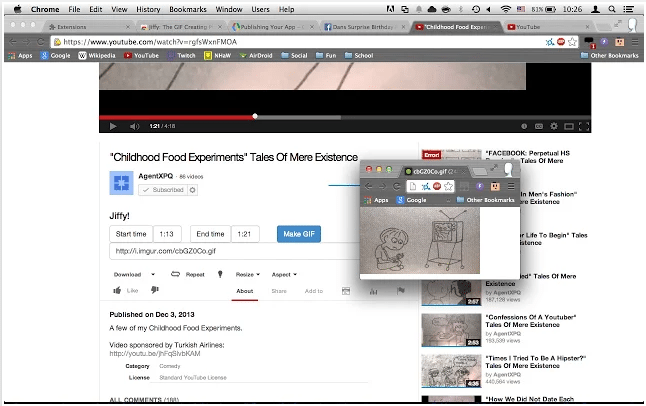The width and height of the screenshot is (646, 406).
Task: Toggle the Repeat option
Action: coord(187,275)
